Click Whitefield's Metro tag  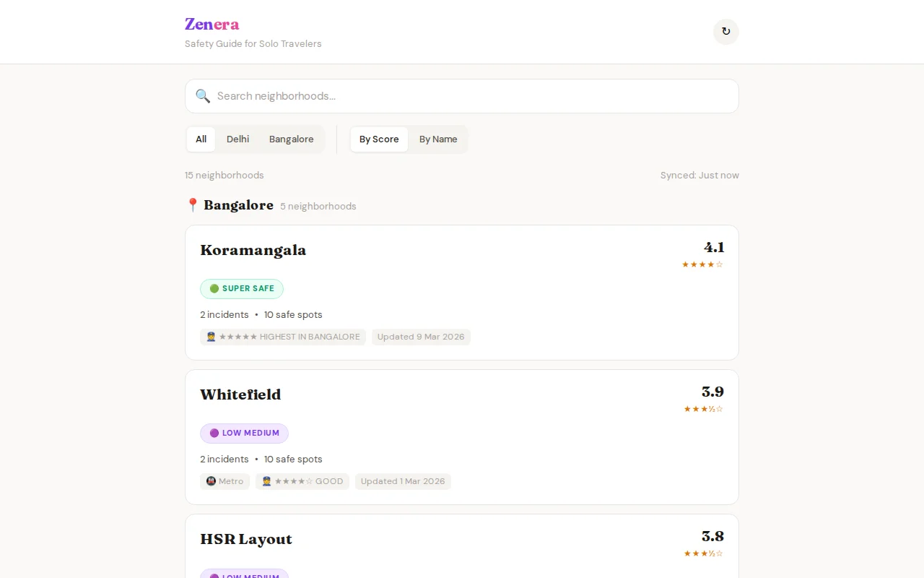tap(225, 481)
